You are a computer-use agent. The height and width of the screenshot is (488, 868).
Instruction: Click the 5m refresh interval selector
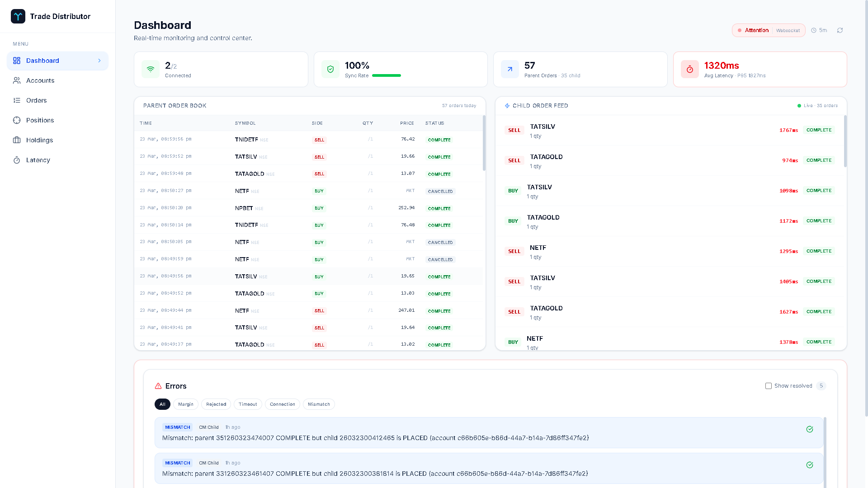click(819, 30)
